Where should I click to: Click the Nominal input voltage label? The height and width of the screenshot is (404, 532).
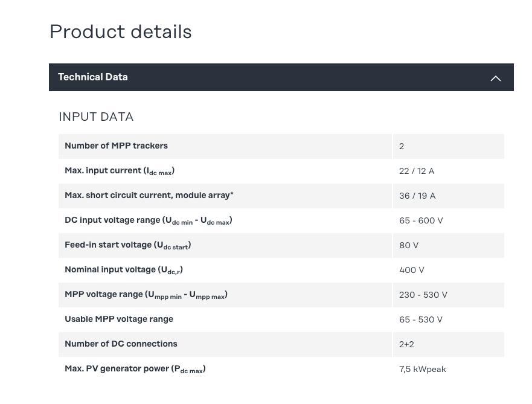[124, 270]
